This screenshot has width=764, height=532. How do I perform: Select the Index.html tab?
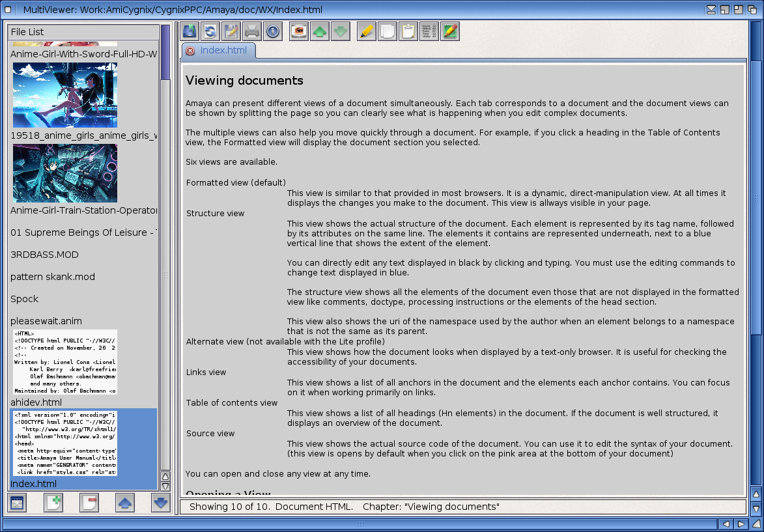tap(218, 50)
